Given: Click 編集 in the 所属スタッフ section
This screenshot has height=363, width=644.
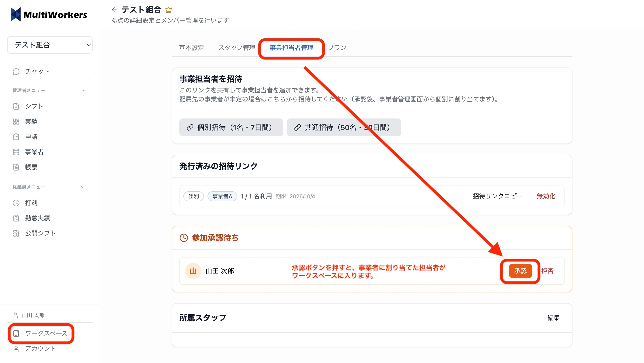Looking at the screenshot, I should [553, 318].
